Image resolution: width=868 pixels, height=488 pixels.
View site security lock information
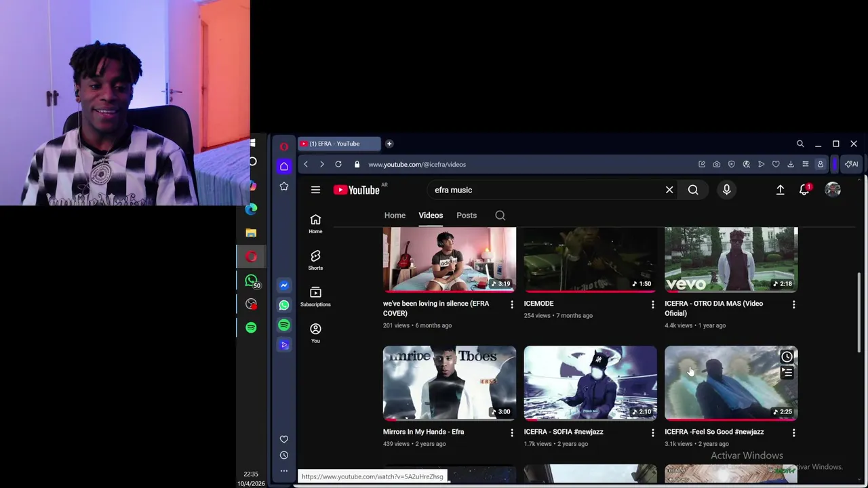357,164
